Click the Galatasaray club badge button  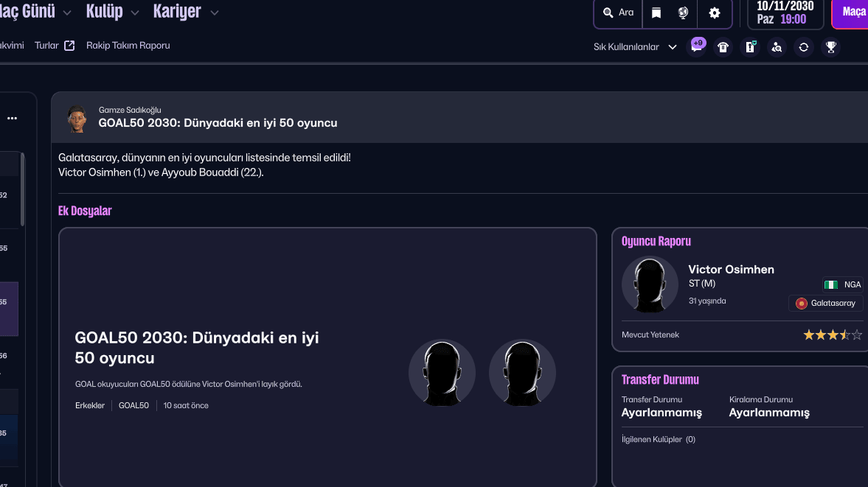point(825,304)
